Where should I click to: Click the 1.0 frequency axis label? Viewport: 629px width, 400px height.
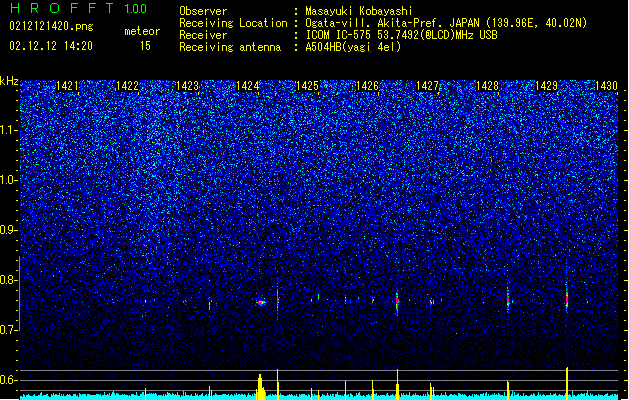pos(9,180)
